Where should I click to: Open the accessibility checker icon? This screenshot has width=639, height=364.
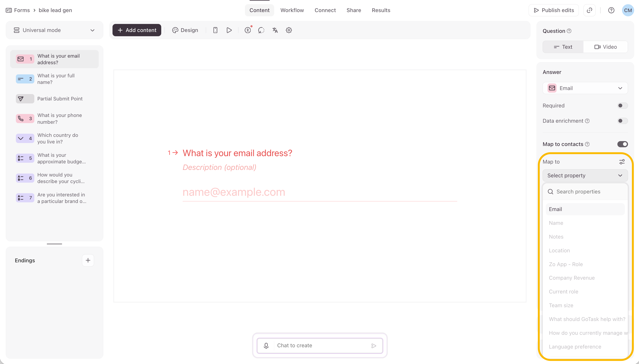point(247,30)
